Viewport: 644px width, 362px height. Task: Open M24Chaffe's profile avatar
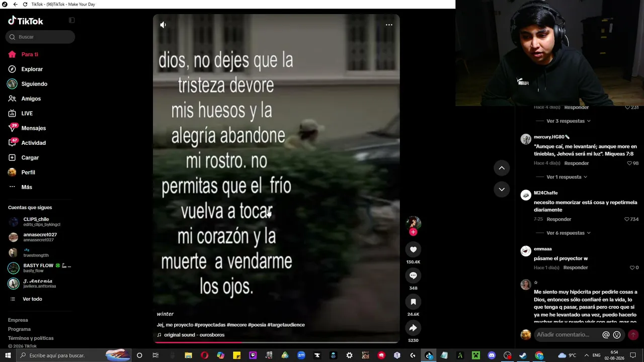tap(526, 195)
